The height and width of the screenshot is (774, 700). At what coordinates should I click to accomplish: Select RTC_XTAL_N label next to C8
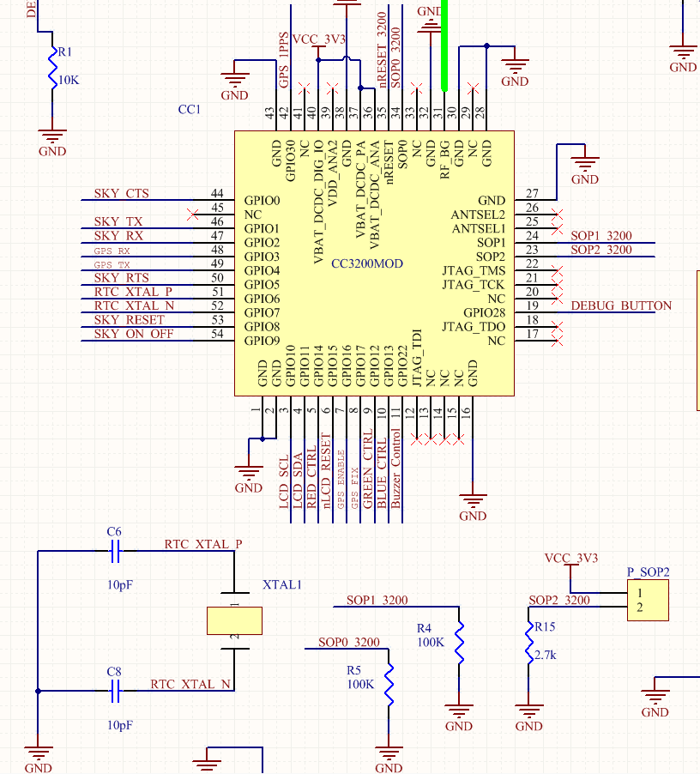[190, 684]
